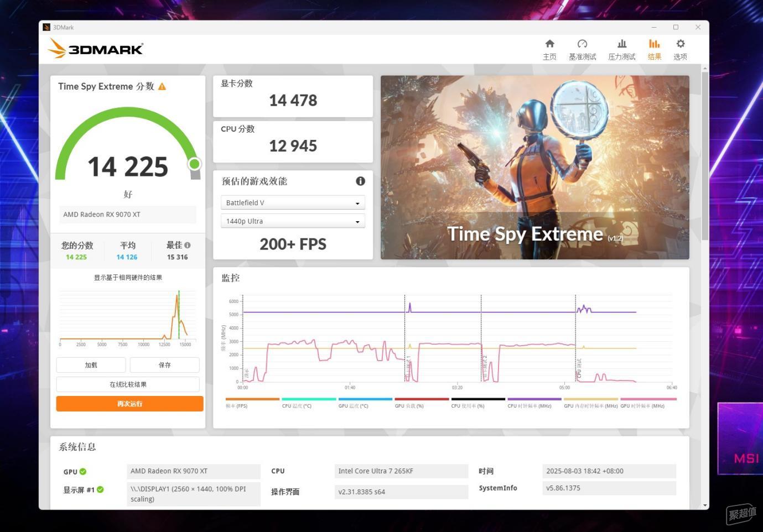Click the info icon next to 最佳
Viewport: 763px width, 532px height.
[x=188, y=245]
